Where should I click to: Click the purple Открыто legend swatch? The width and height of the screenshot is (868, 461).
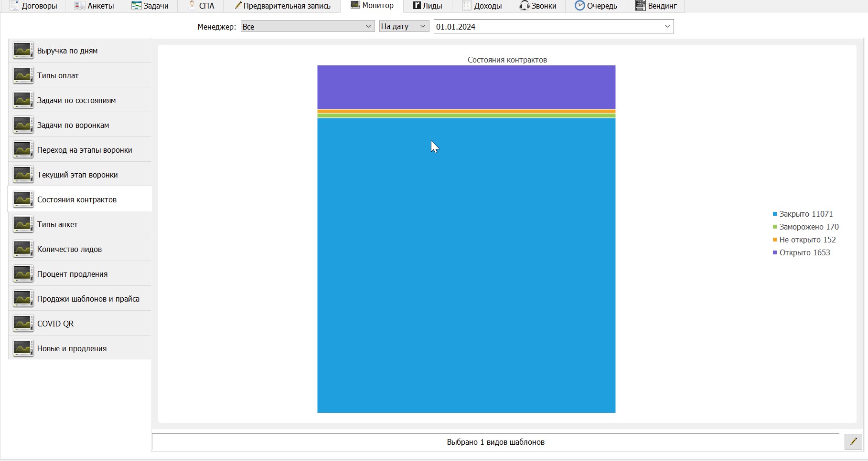pos(775,252)
